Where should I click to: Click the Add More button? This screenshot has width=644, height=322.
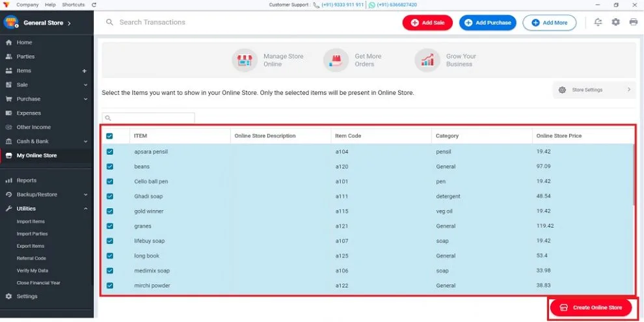coord(550,23)
